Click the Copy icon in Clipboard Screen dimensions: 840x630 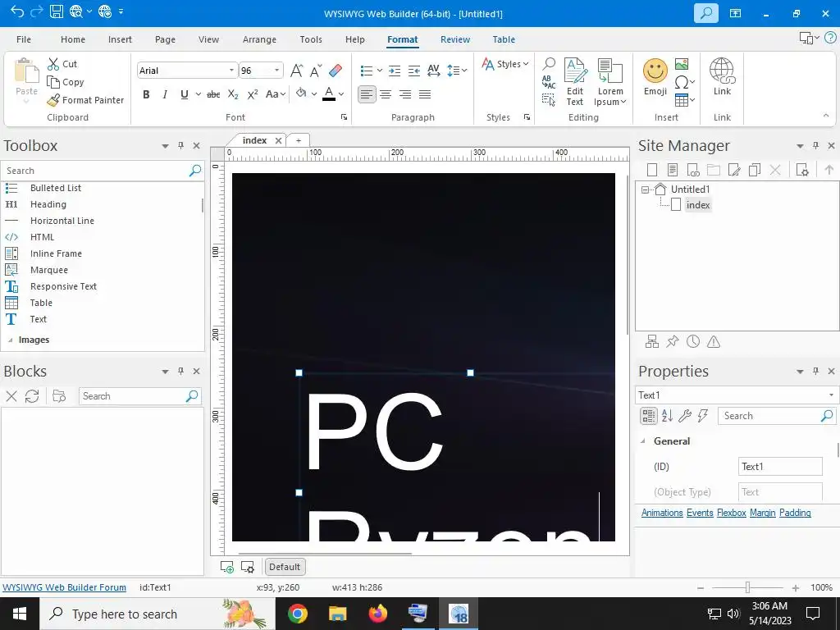coord(53,82)
